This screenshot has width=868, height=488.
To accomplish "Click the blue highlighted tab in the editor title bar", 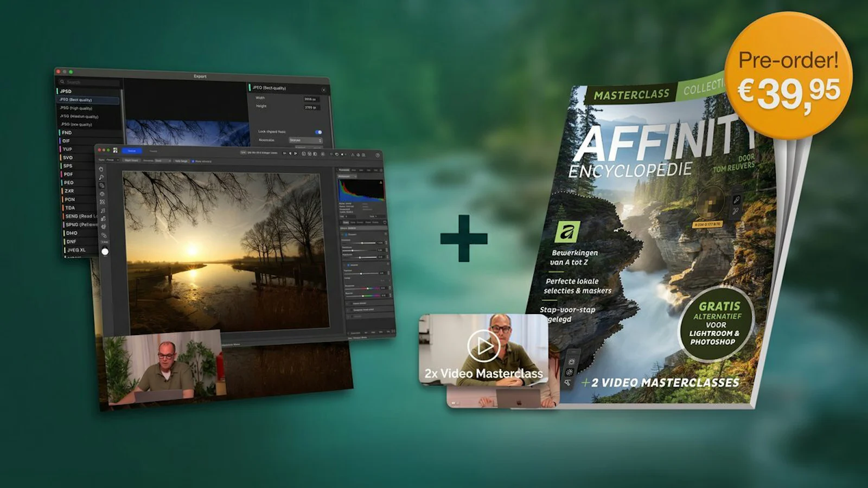I will click(131, 151).
